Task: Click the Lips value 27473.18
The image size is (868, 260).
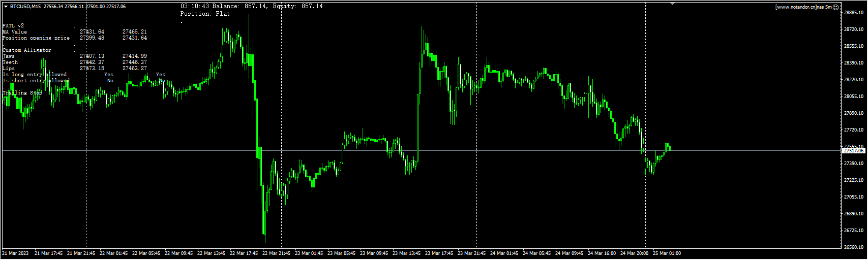Action: [92, 68]
